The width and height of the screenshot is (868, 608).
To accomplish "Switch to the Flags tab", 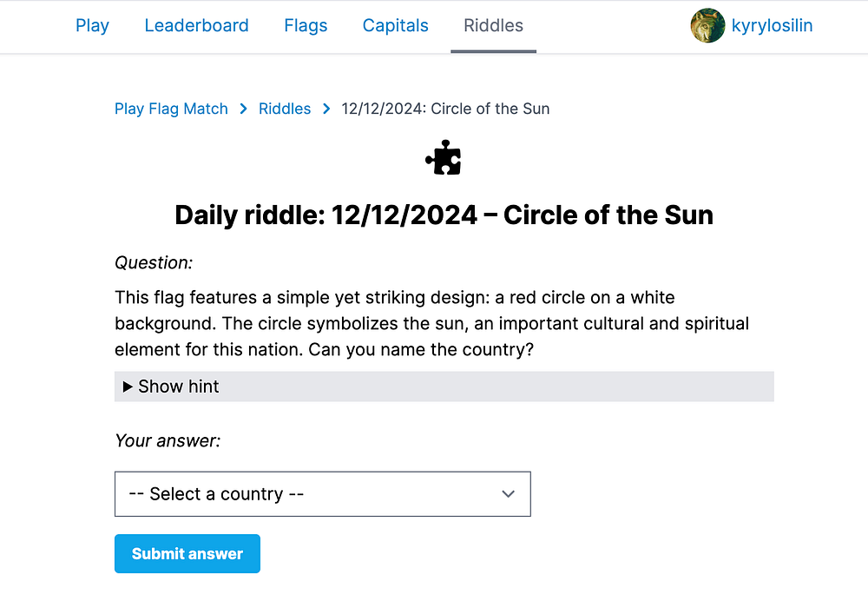I will [306, 26].
